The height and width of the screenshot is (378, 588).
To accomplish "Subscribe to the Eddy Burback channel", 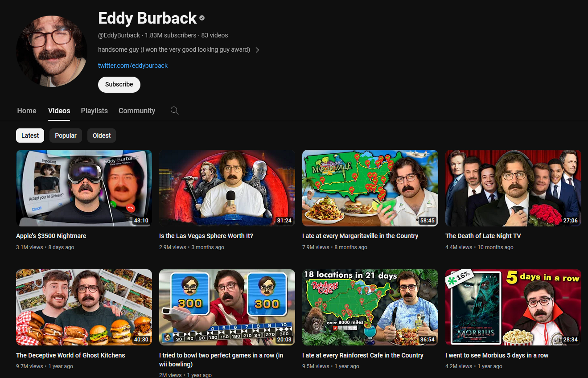I will [x=119, y=84].
